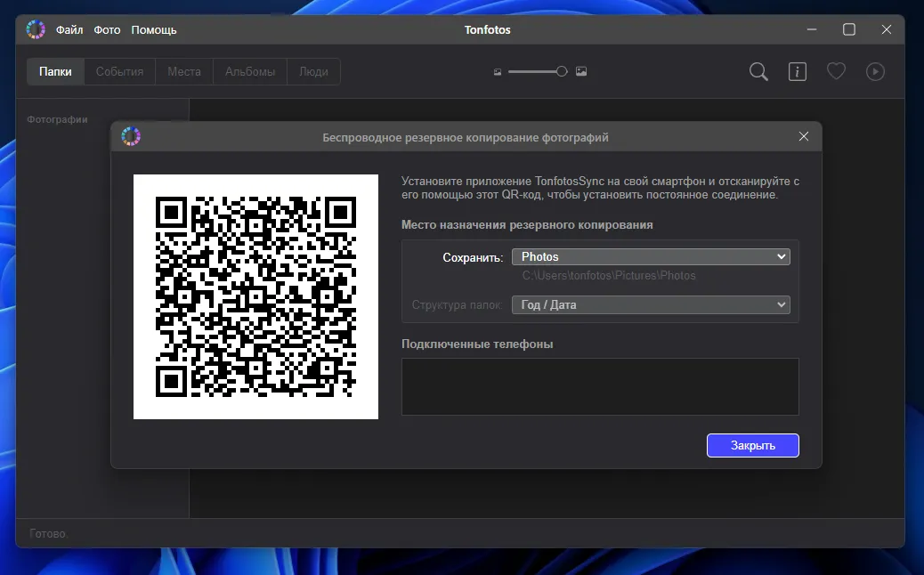924x575 pixels.
Task: Click the path C:\Users\tonfotos\Pictures\Photos text
Action: pyautogui.click(x=609, y=276)
